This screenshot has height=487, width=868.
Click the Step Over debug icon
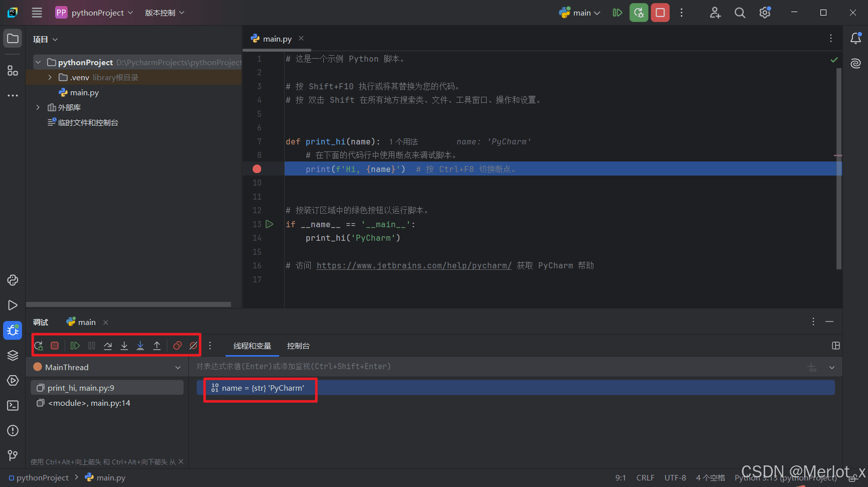[108, 346]
